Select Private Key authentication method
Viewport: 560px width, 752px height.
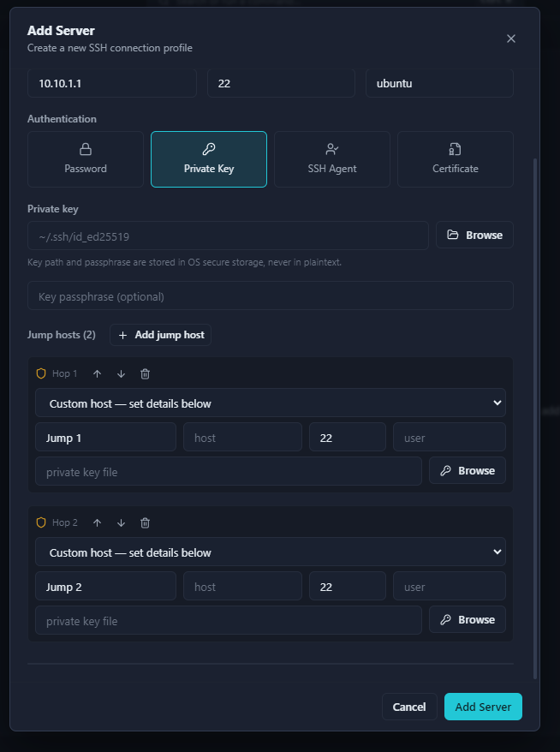[x=209, y=159]
